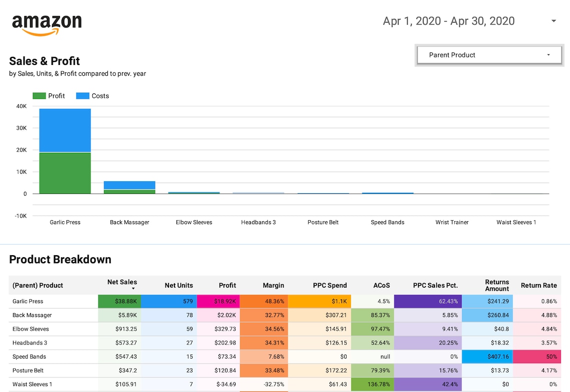Click the Back Massager bar in the chart

click(129, 186)
